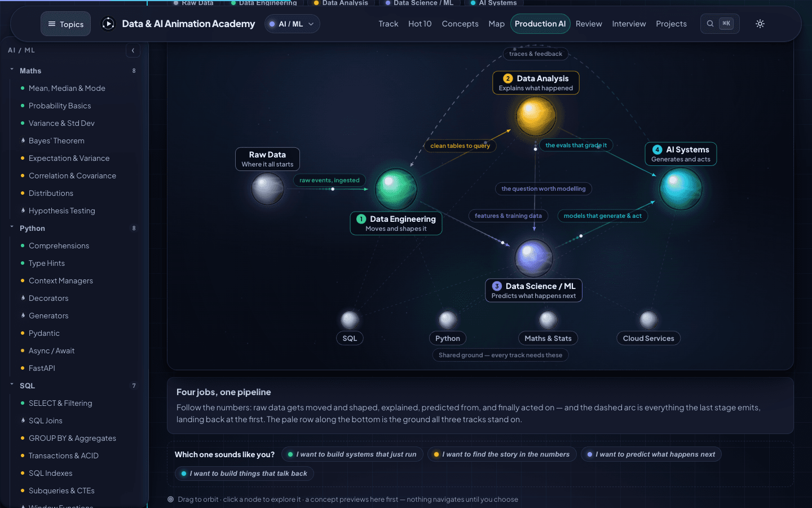Open search with the magnifier button

tap(720, 24)
